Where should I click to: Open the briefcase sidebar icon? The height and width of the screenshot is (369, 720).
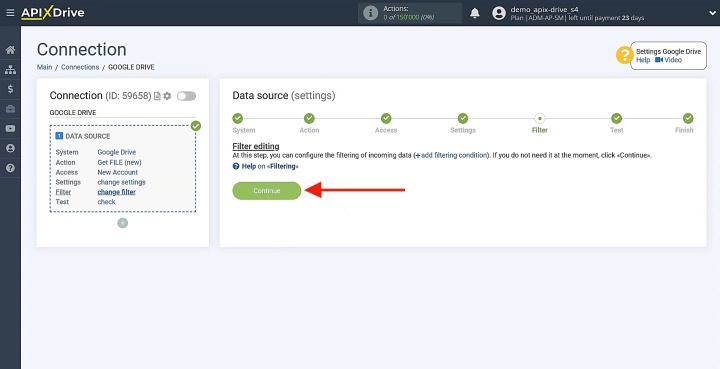click(x=10, y=109)
